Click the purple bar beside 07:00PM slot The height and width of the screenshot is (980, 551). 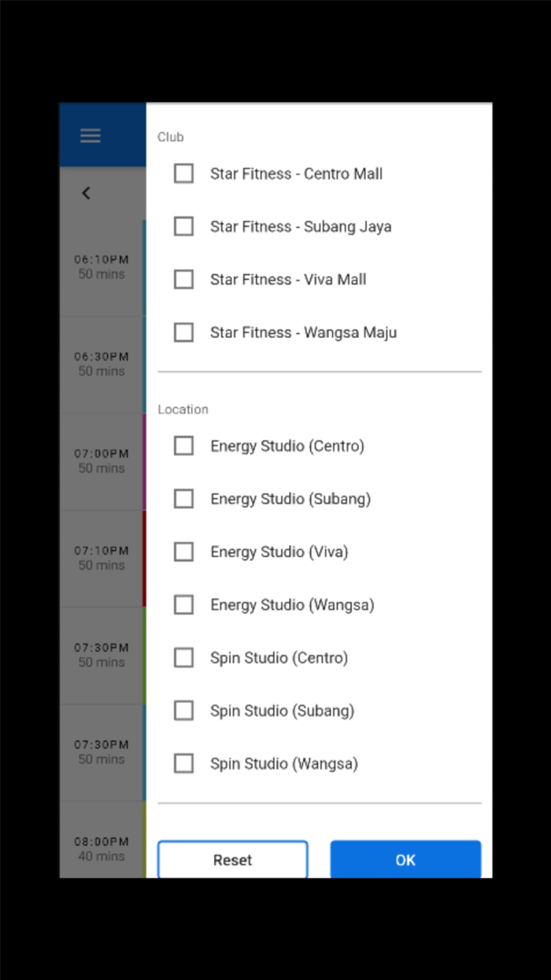point(143,461)
